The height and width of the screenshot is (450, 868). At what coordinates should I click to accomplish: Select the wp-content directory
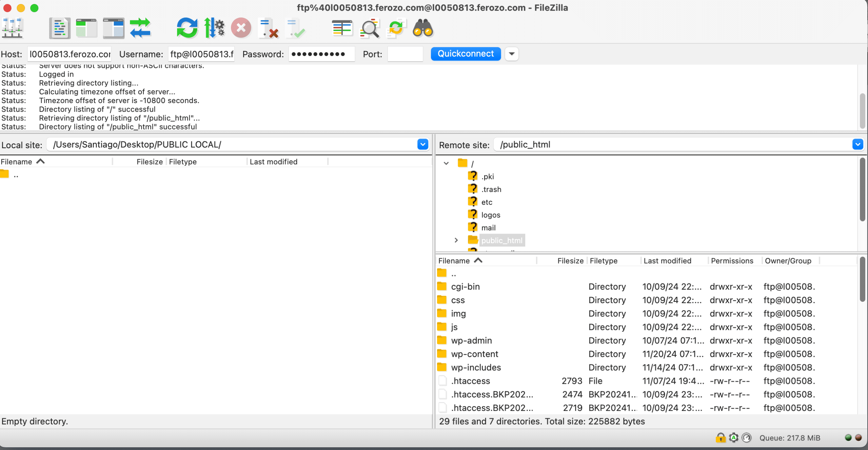(474, 354)
